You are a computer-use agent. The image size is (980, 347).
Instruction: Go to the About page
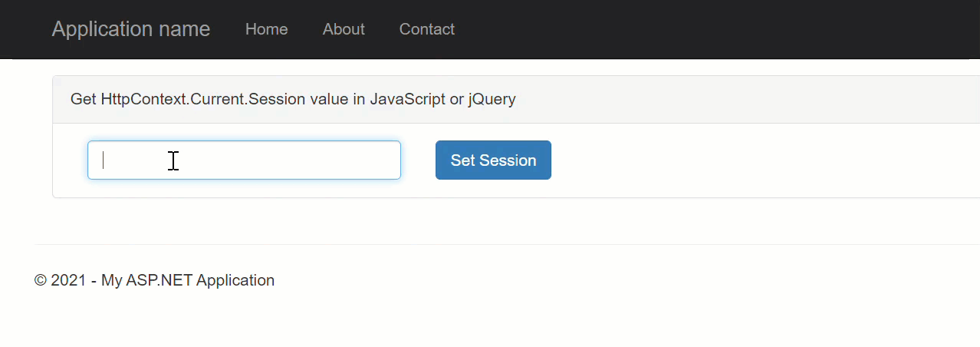click(x=344, y=29)
